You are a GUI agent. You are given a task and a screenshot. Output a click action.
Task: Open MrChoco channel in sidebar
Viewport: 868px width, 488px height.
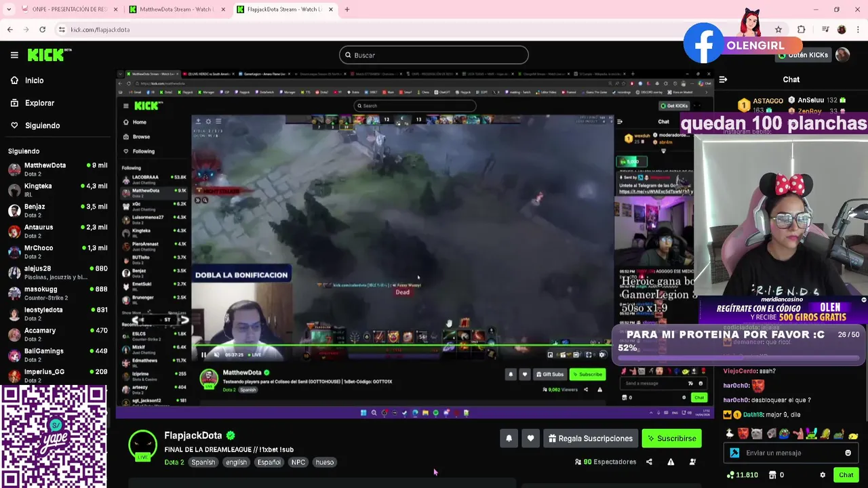[x=58, y=251]
